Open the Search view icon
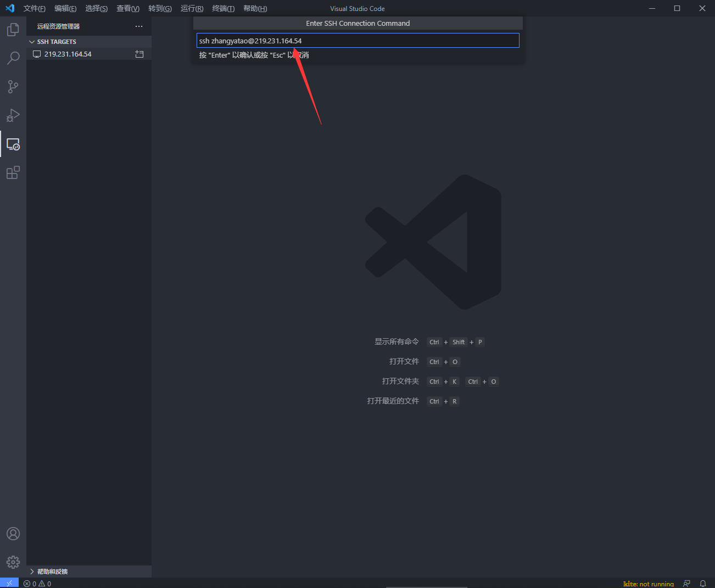This screenshot has width=715, height=588. click(x=13, y=58)
